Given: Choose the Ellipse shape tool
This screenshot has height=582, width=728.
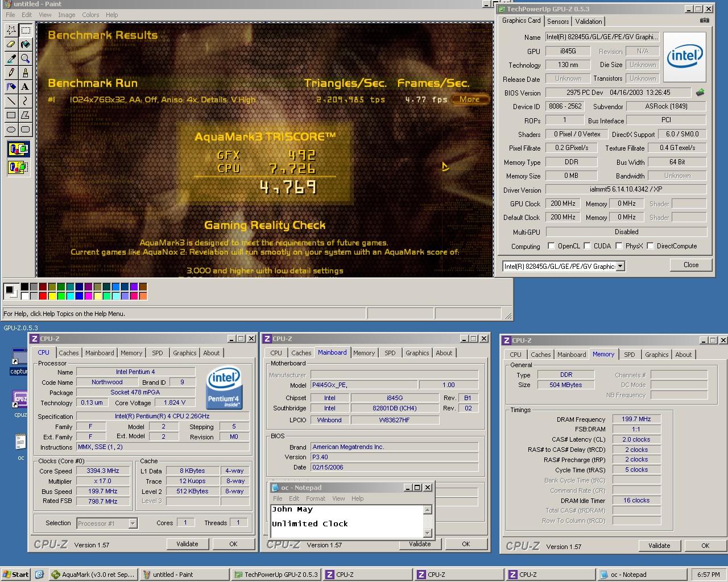Looking at the screenshot, I should click(11, 130).
